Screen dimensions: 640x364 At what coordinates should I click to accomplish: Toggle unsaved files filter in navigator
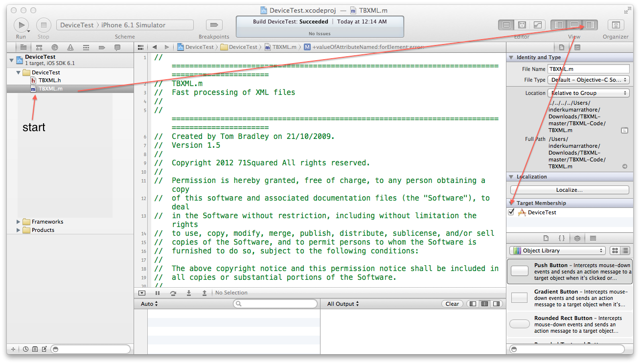point(44,349)
